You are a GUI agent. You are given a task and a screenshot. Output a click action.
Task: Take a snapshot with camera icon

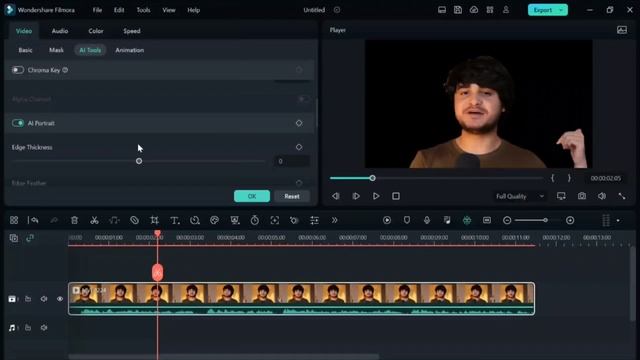coord(582,196)
